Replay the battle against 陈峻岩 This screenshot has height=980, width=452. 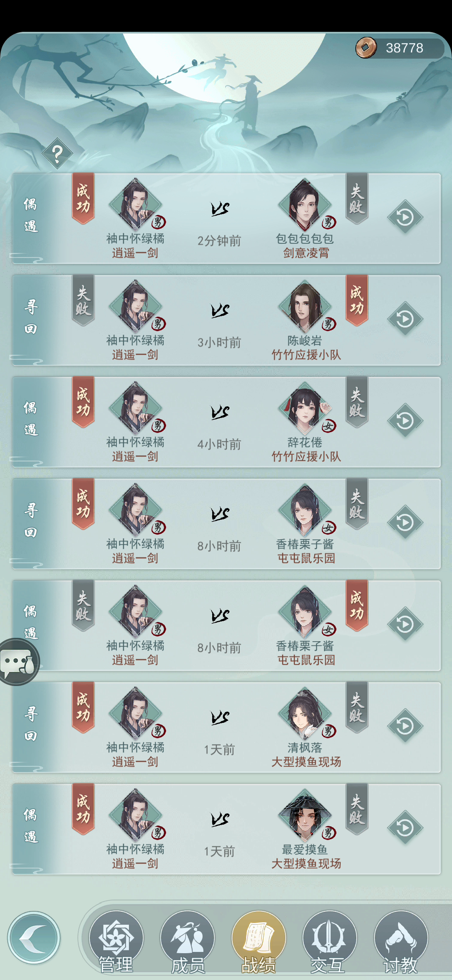[x=405, y=319]
